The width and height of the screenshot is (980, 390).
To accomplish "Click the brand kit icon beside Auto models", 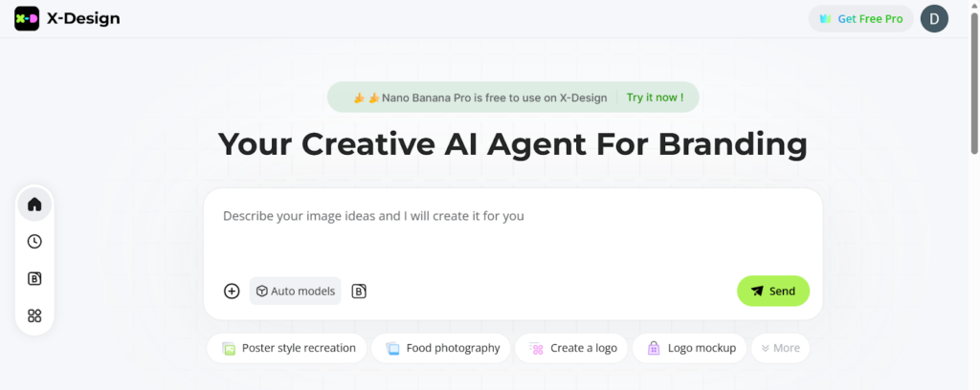I will pyautogui.click(x=359, y=292).
